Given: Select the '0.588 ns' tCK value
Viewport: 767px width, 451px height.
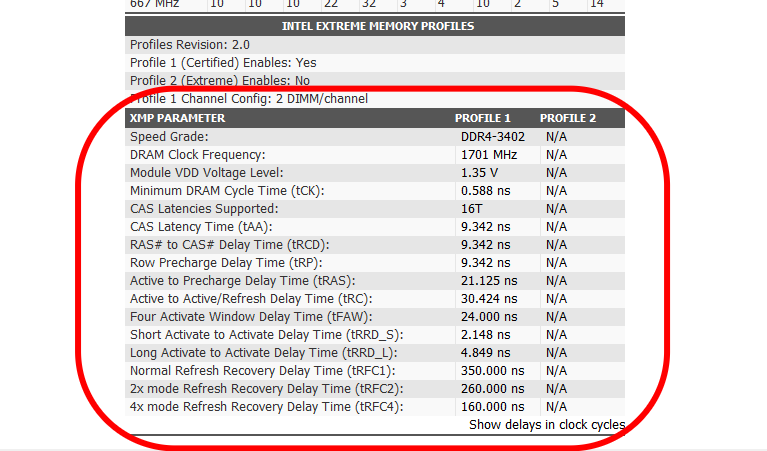Looking at the screenshot, I should click(x=485, y=191).
